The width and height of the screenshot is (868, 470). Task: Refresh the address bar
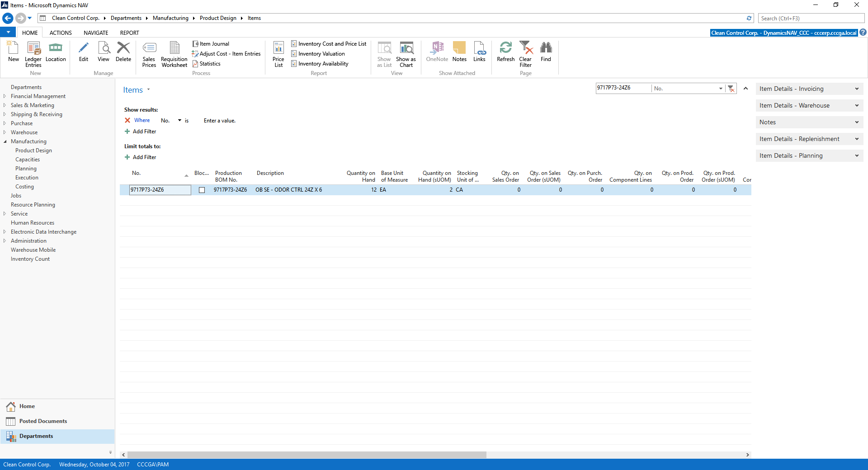[x=749, y=18]
